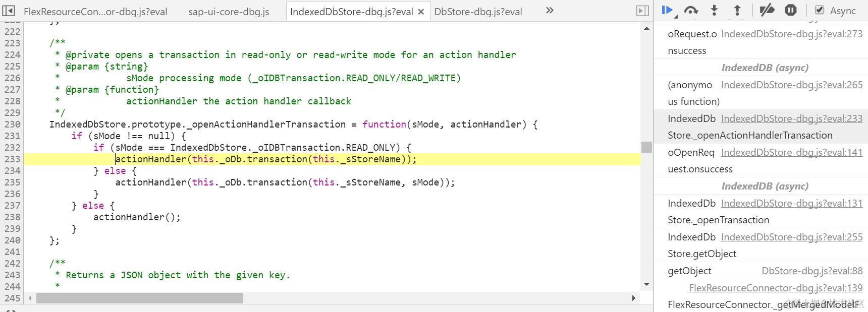Deactivate breakpoints icon

pyautogui.click(x=767, y=10)
